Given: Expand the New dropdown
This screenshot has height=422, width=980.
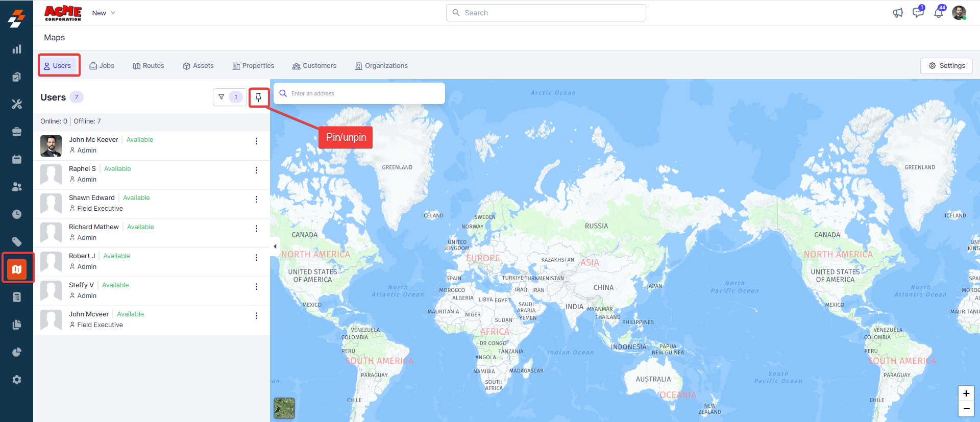Looking at the screenshot, I should (104, 13).
